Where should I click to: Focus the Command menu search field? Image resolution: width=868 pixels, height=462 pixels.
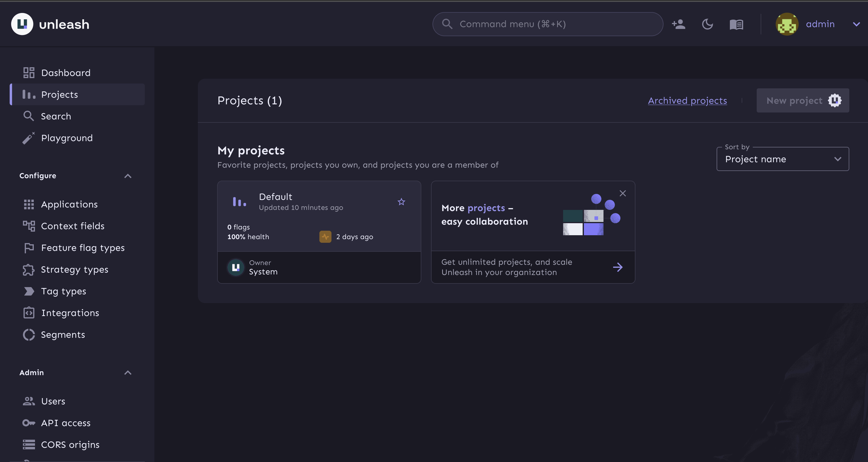point(548,24)
